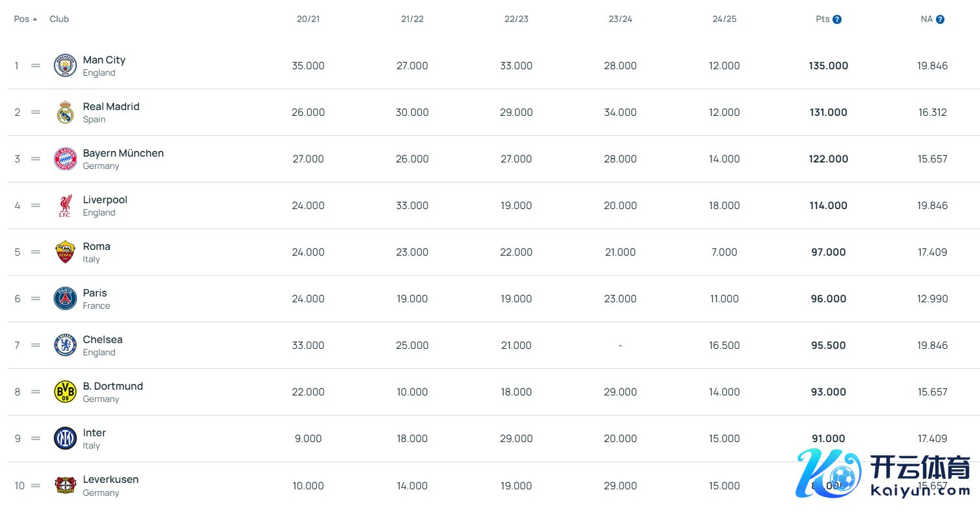Viewport: 980px width, 512px height.
Task: Click the Inter club crest
Action: pos(65,438)
